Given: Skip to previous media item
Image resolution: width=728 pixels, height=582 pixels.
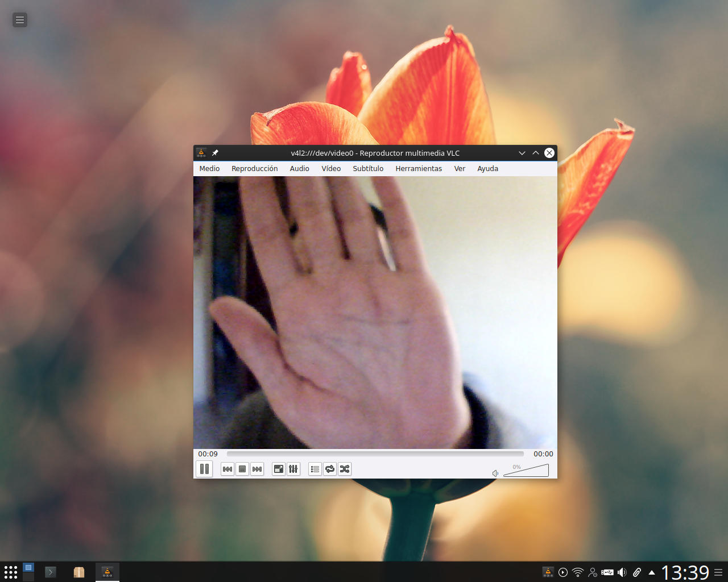Looking at the screenshot, I should click(227, 469).
